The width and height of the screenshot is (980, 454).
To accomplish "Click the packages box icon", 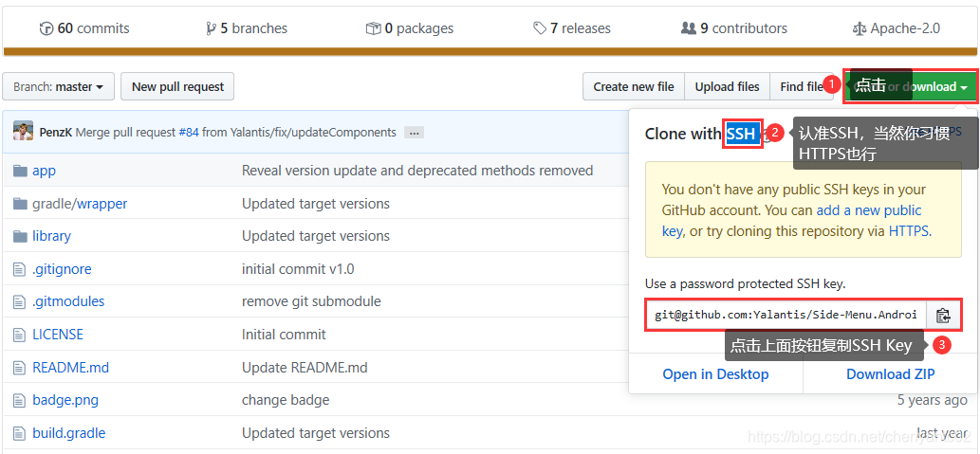I will point(373,28).
